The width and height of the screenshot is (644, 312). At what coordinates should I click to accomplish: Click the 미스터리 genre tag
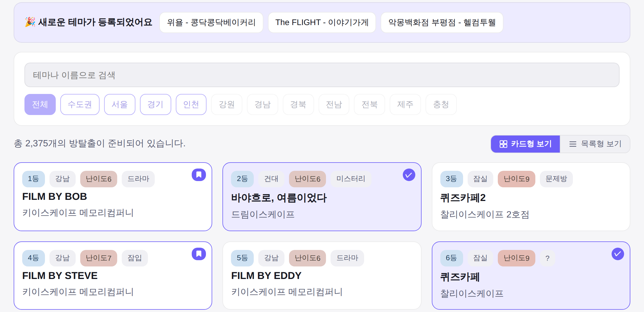351,179
